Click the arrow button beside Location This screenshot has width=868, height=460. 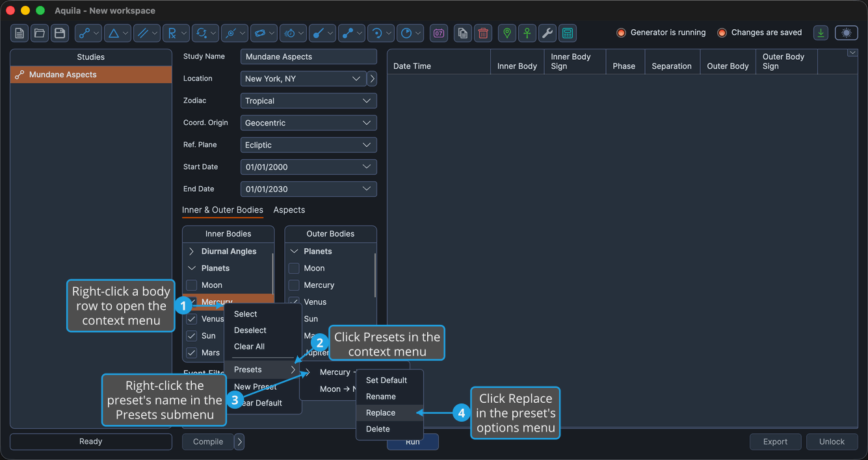[x=372, y=79]
